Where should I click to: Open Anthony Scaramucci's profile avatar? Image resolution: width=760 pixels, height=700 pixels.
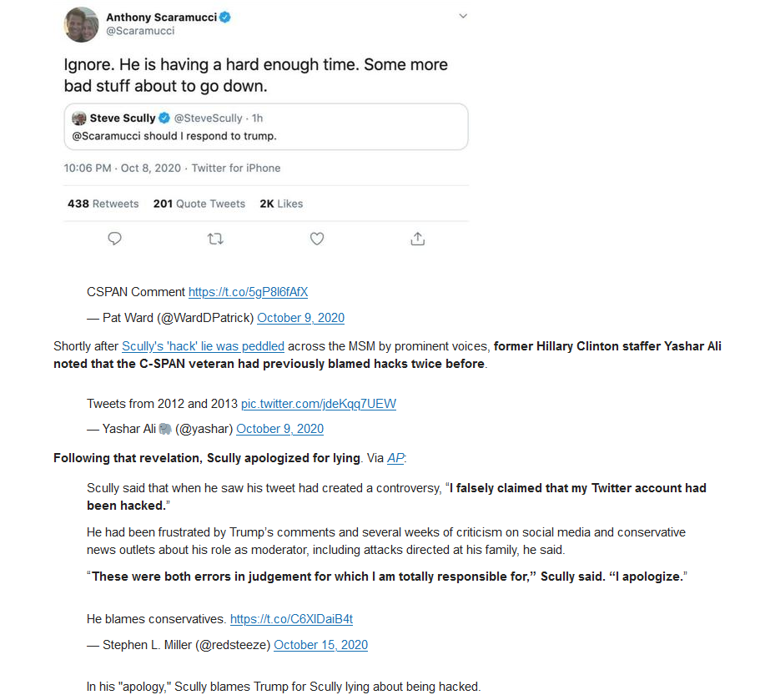tap(81, 24)
